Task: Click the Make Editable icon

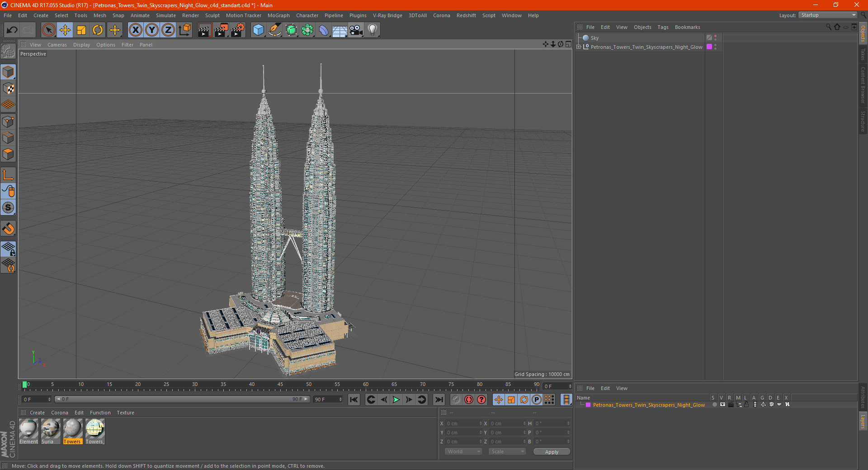Action: click(8, 52)
